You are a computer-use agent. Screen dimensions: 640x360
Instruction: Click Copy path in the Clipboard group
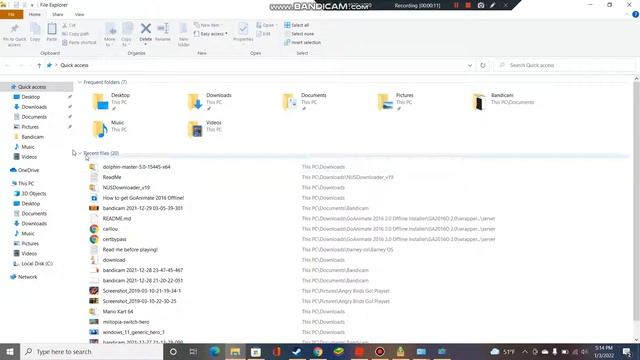tap(76, 34)
